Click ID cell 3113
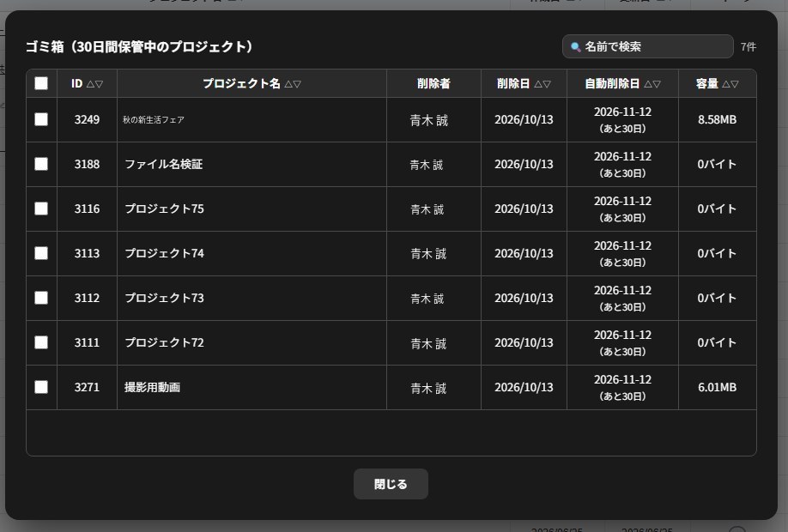 tap(87, 253)
